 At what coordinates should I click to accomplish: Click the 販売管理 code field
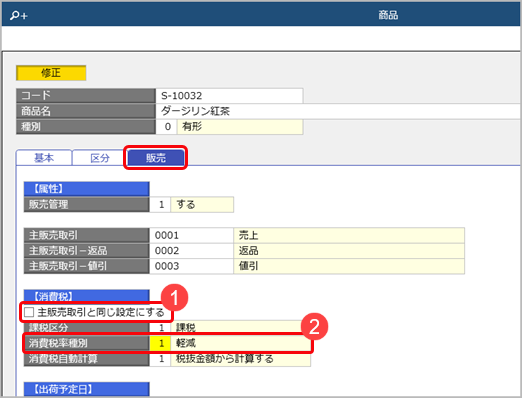pos(160,204)
